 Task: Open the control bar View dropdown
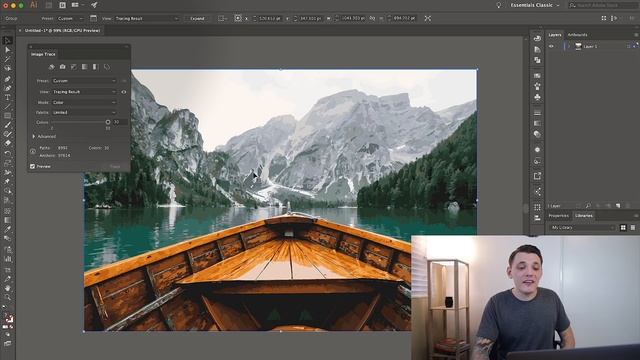(x=147, y=18)
